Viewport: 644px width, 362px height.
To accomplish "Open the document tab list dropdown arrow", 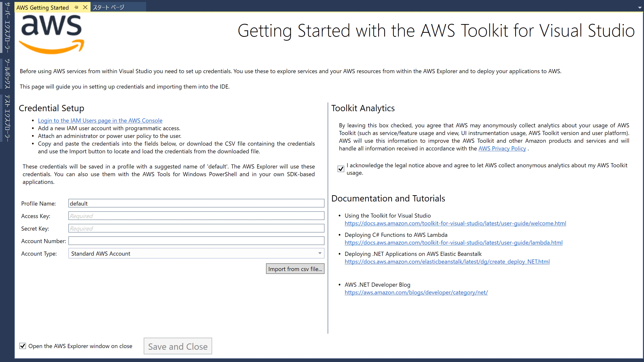I will [639, 7].
